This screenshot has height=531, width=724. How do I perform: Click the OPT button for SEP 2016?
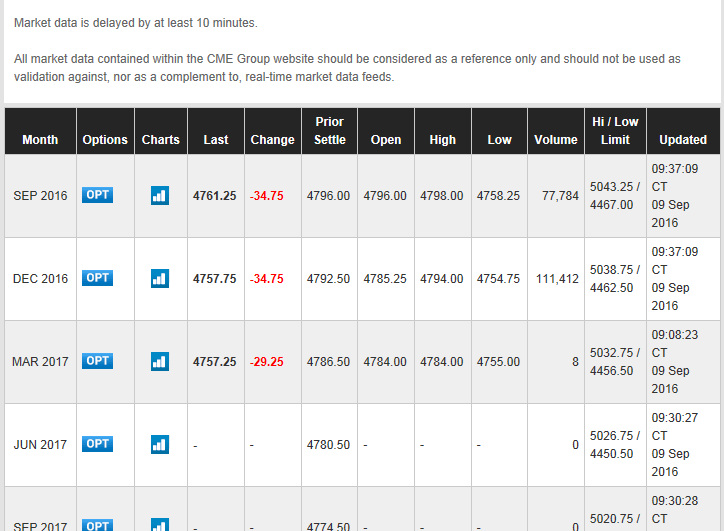pos(97,195)
